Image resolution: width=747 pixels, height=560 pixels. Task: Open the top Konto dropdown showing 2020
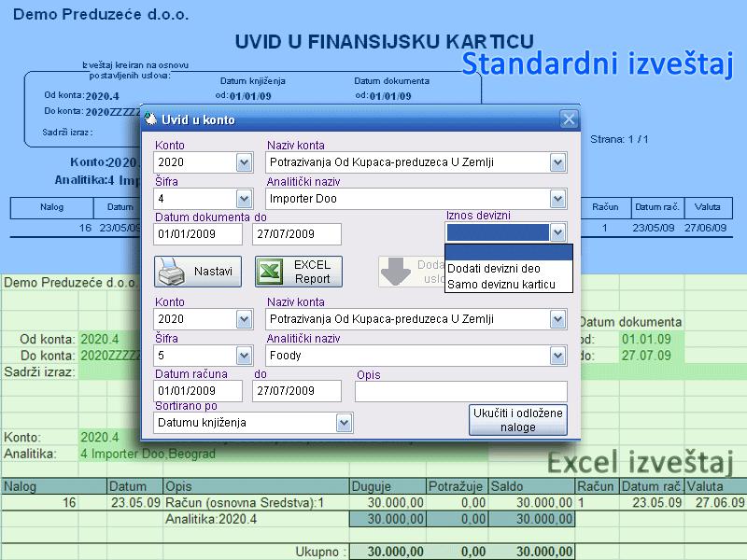pyautogui.click(x=245, y=163)
